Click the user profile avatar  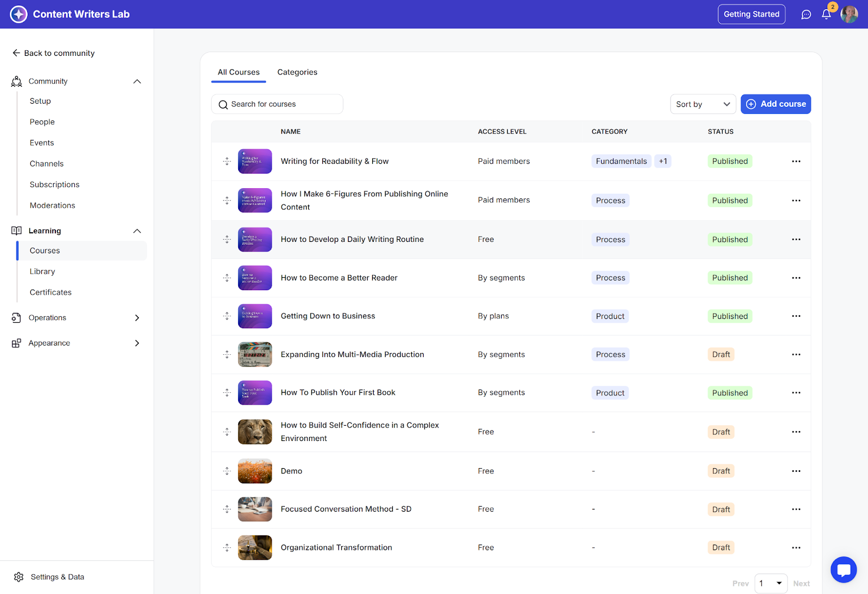pyautogui.click(x=849, y=15)
